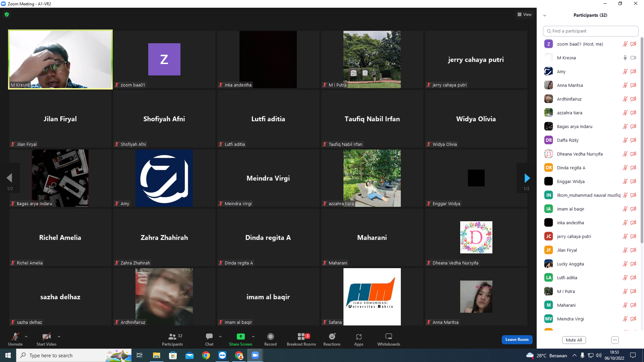The image size is (644, 362).
Task: Open Google Chrome in the taskbar
Action: (x=206, y=355)
